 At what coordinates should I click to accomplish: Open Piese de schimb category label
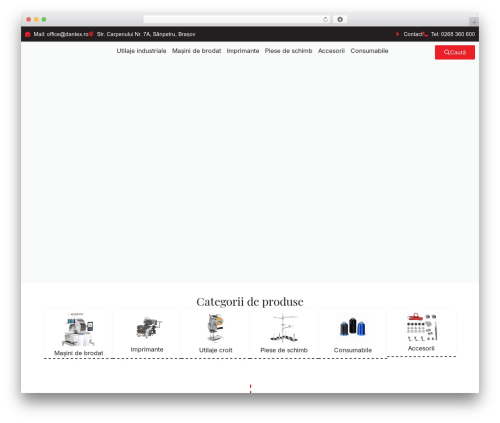284,350
